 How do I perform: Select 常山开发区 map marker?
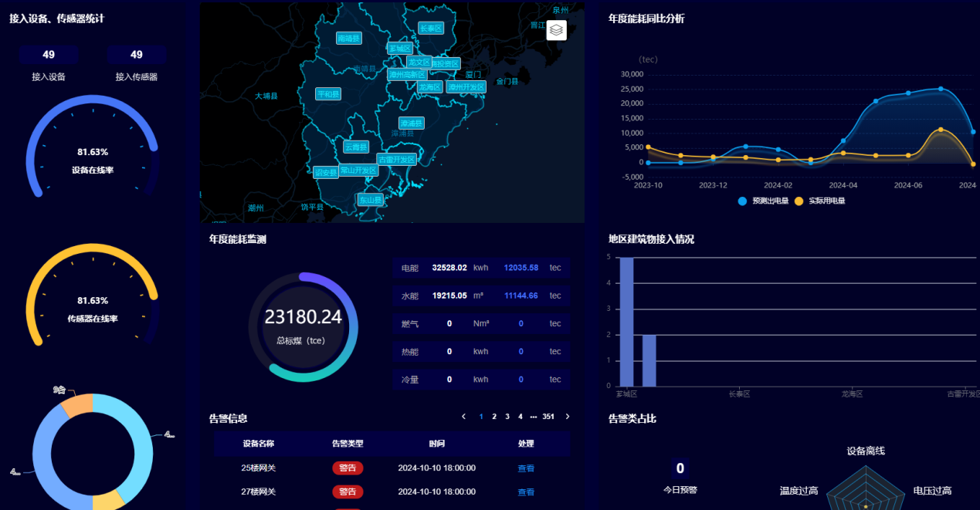pos(358,170)
